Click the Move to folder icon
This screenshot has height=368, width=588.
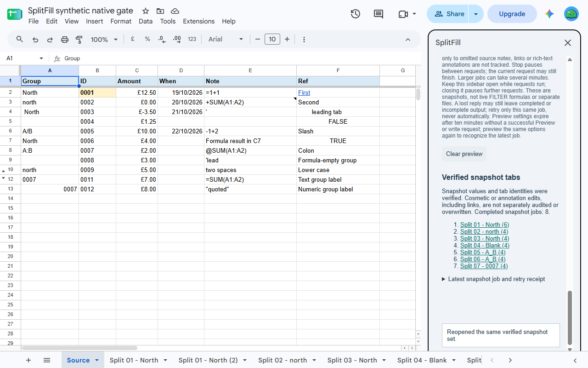[x=160, y=11]
